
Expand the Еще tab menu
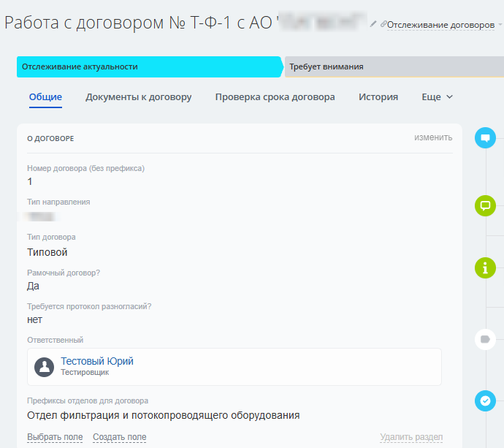point(437,96)
